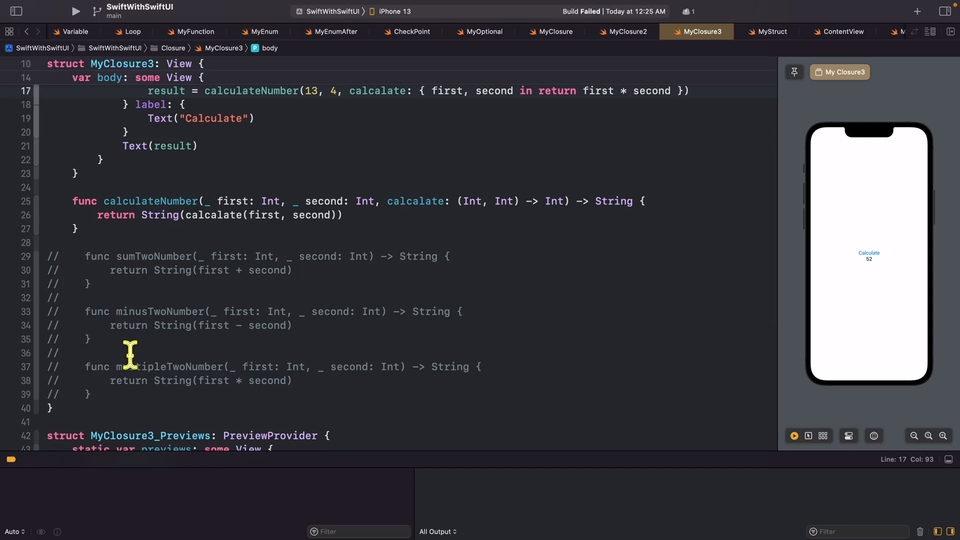The width and height of the screenshot is (960, 540).
Task: Click the MyClosure3_Previews struct name
Action: coord(150,435)
